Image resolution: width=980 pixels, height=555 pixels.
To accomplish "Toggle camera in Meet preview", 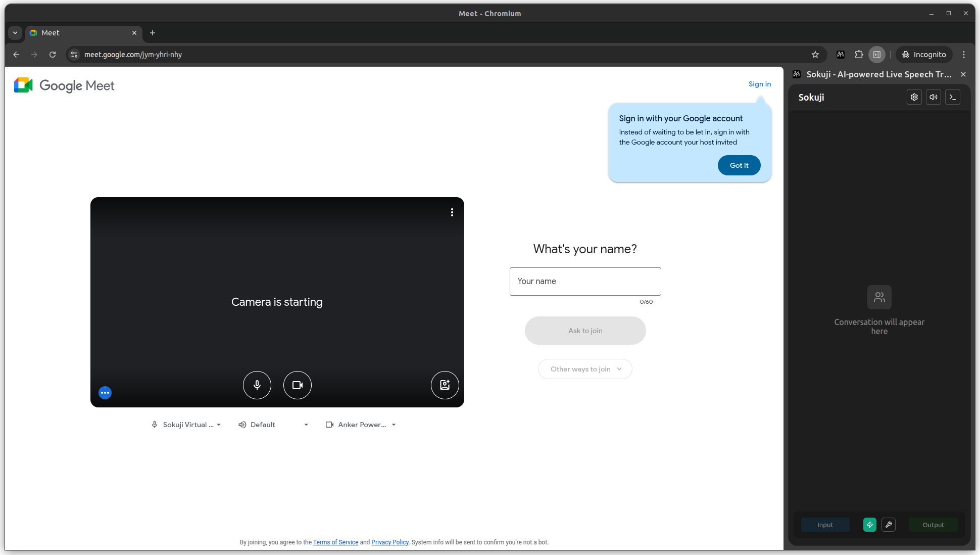I will click(298, 385).
